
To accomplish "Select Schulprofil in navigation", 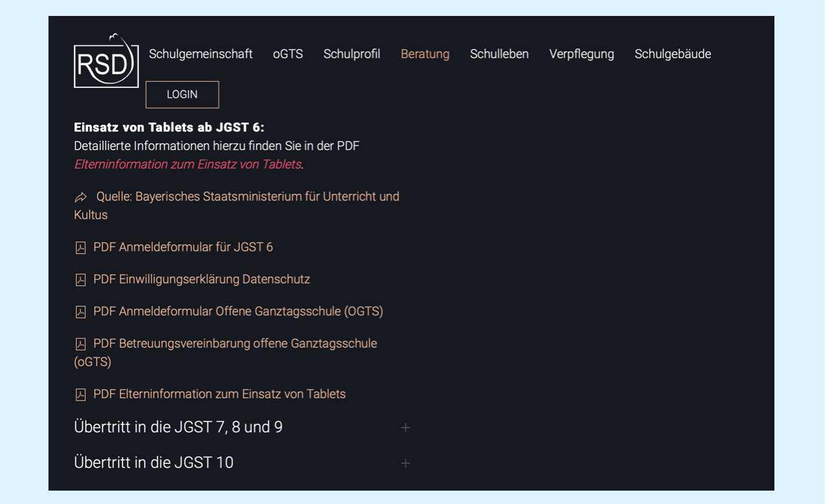I will point(351,54).
